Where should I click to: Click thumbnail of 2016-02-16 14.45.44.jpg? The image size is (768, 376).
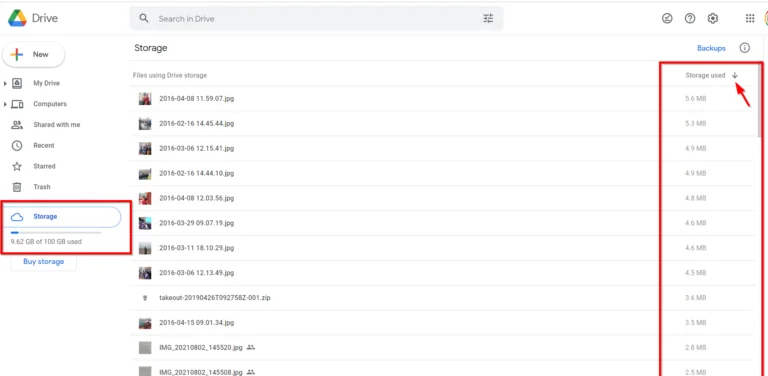point(145,123)
